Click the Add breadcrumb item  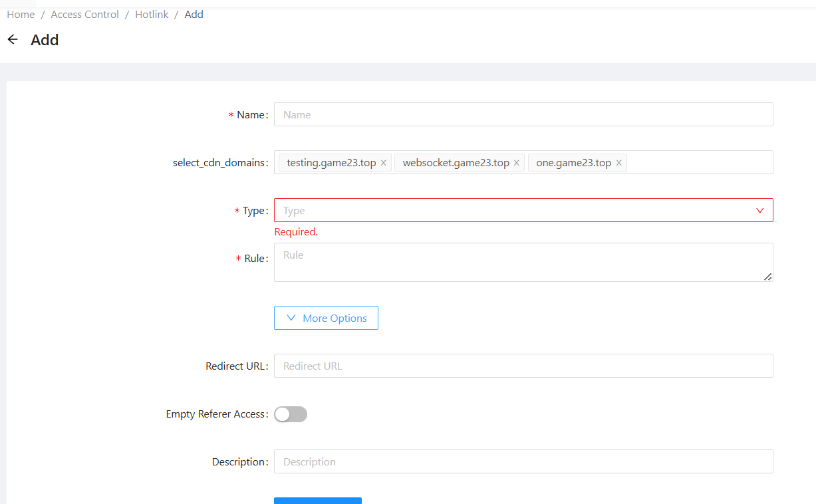[x=194, y=15]
